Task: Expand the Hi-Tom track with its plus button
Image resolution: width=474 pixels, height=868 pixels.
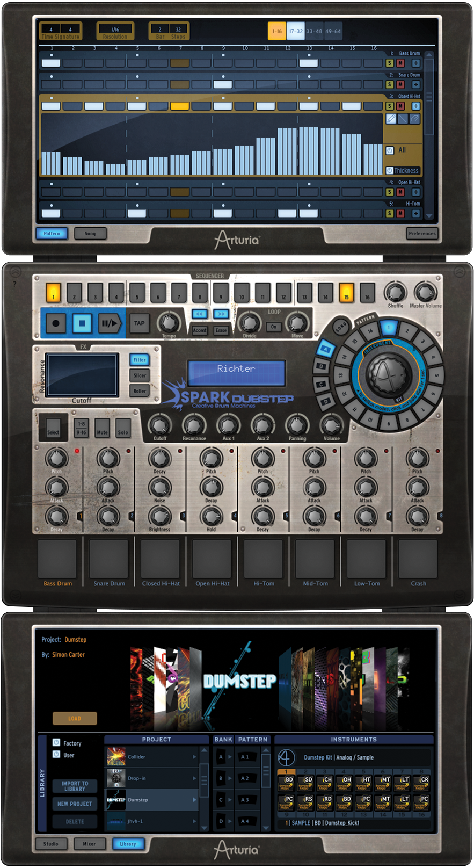Action: click(x=416, y=213)
